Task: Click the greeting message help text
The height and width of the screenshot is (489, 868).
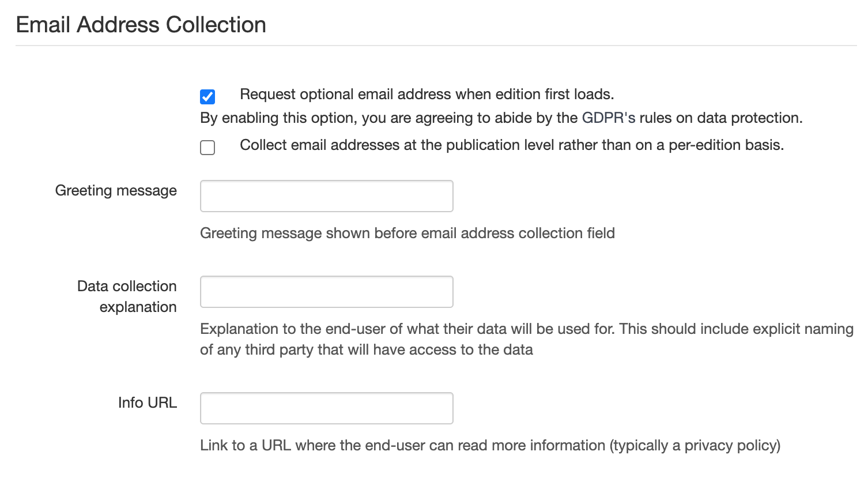Action: pos(407,234)
